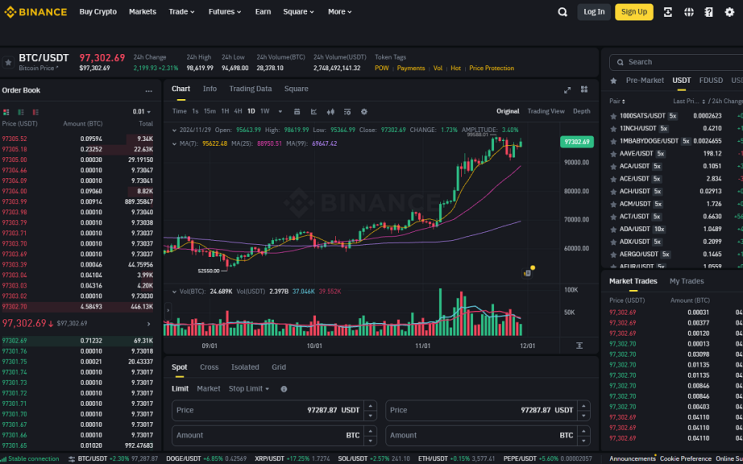Open the Earn menu item
This screenshot has width=743, height=464.
click(263, 12)
